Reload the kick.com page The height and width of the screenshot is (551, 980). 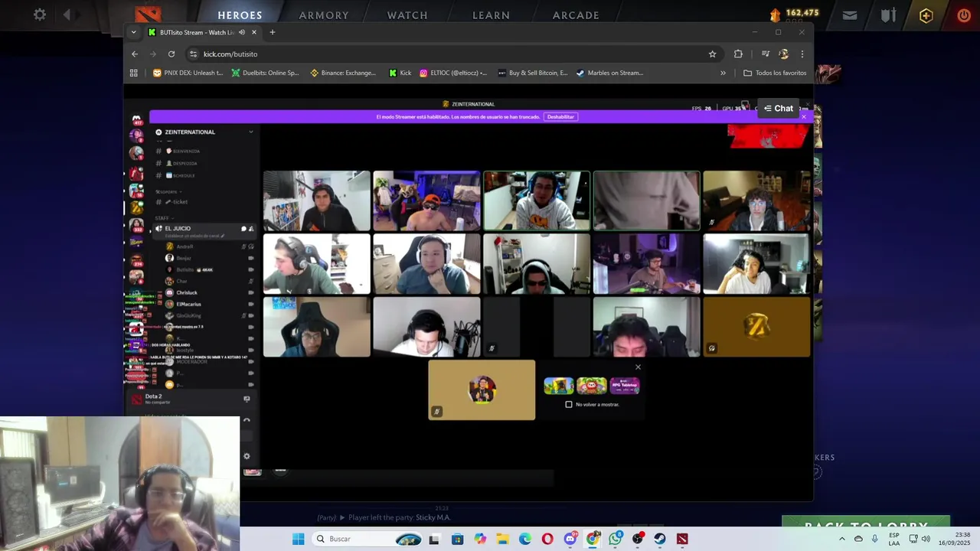tap(171, 54)
